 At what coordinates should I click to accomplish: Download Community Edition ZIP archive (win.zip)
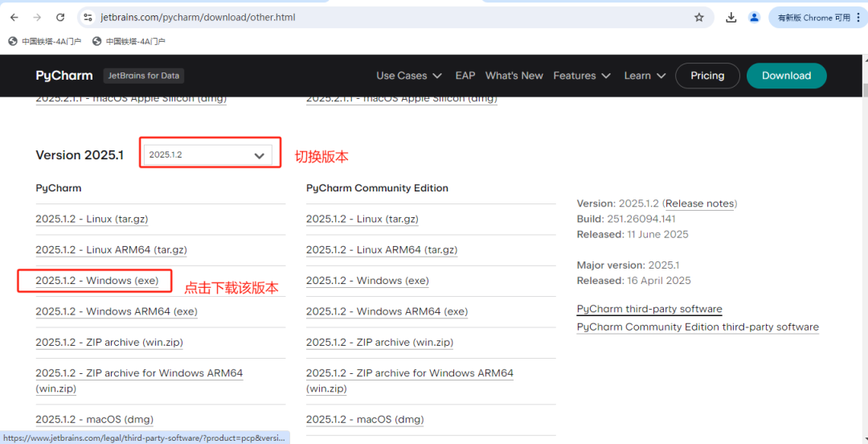tap(379, 342)
